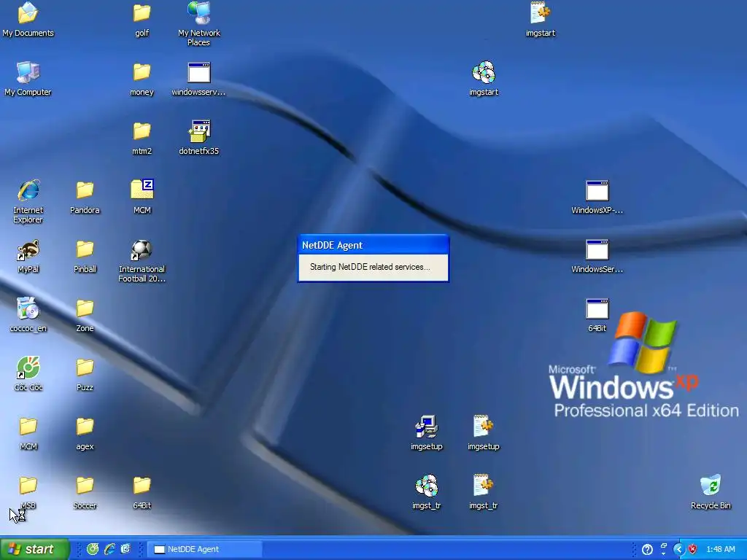Click the third Quick Launch icon
Viewport: 747px width, 560px height.
click(125, 549)
